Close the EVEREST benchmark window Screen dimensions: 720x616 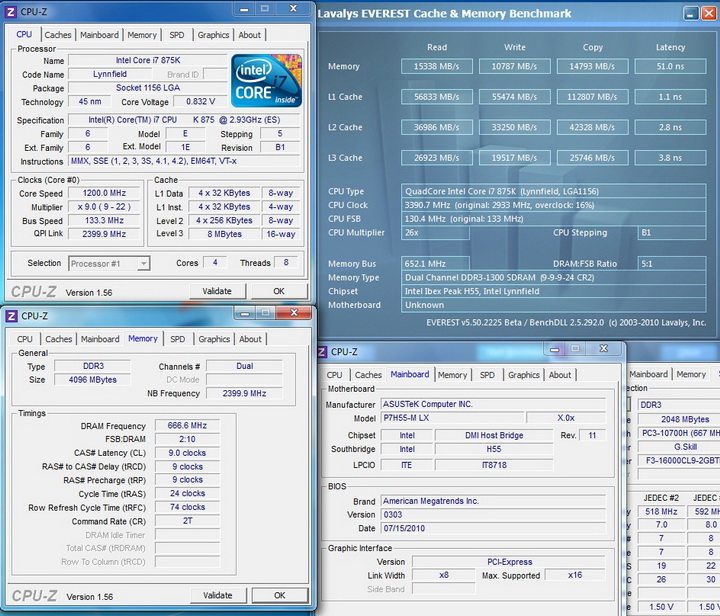click(x=709, y=14)
